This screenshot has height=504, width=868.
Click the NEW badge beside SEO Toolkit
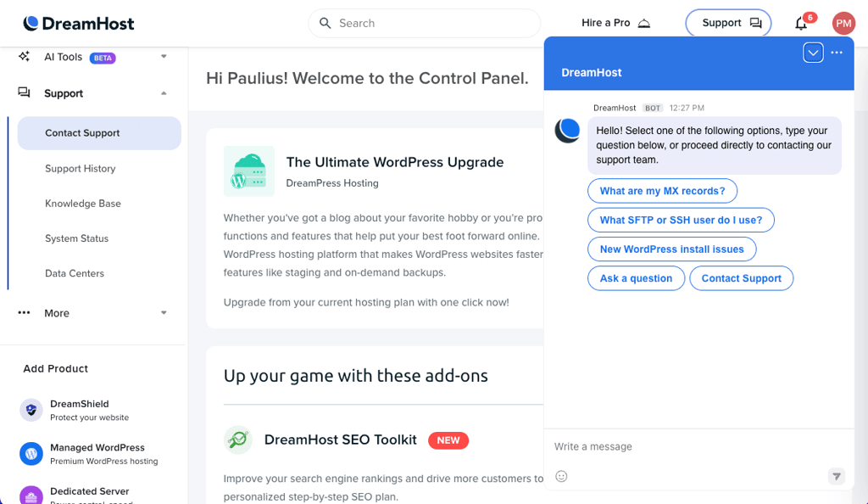pyautogui.click(x=448, y=440)
